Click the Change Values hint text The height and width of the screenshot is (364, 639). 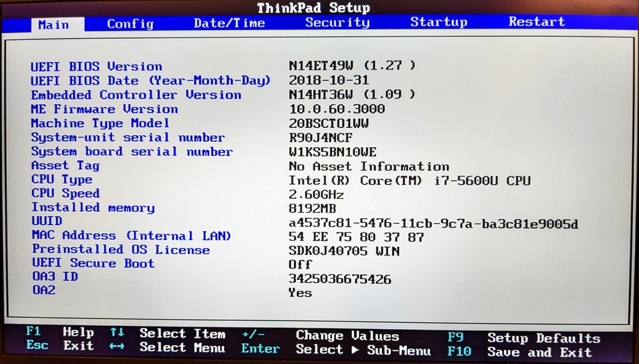348,336
